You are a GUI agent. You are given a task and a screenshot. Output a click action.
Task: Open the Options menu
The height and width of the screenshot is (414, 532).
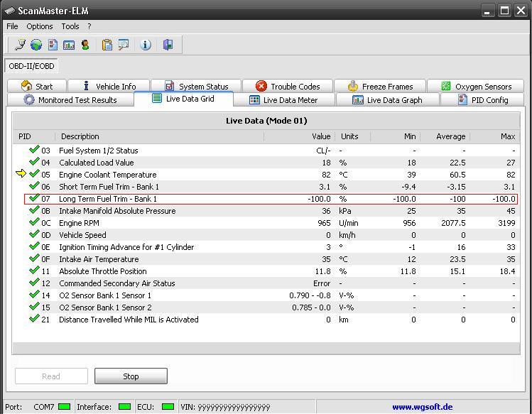click(40, 26)
